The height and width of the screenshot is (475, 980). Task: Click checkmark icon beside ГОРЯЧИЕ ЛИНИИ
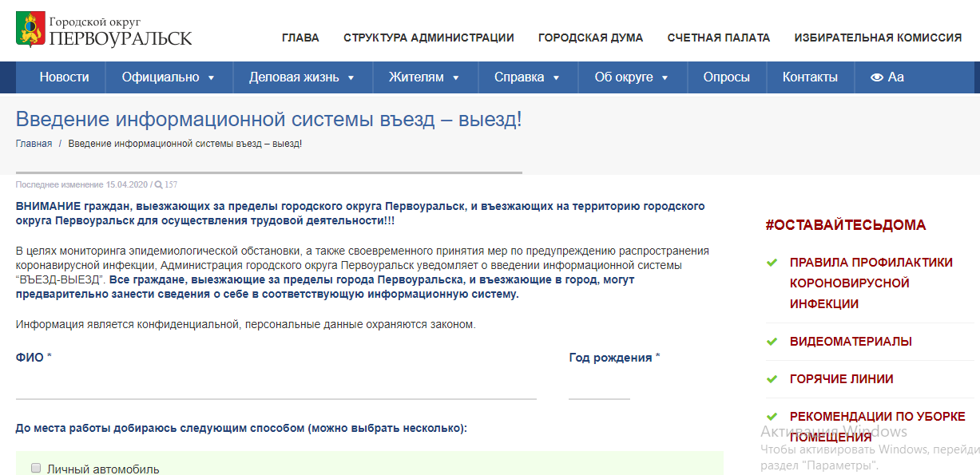[x=772, y=379]
